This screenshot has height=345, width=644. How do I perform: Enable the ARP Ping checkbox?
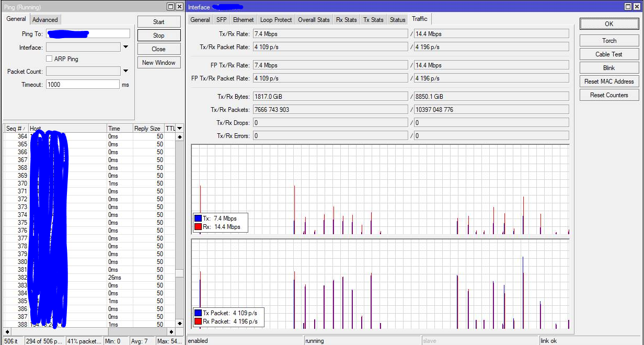[x=50, y=59]
